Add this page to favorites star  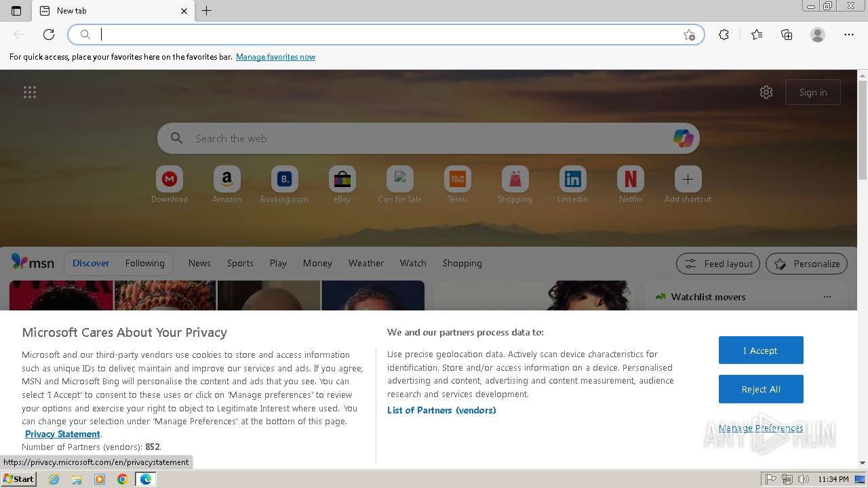689,35
